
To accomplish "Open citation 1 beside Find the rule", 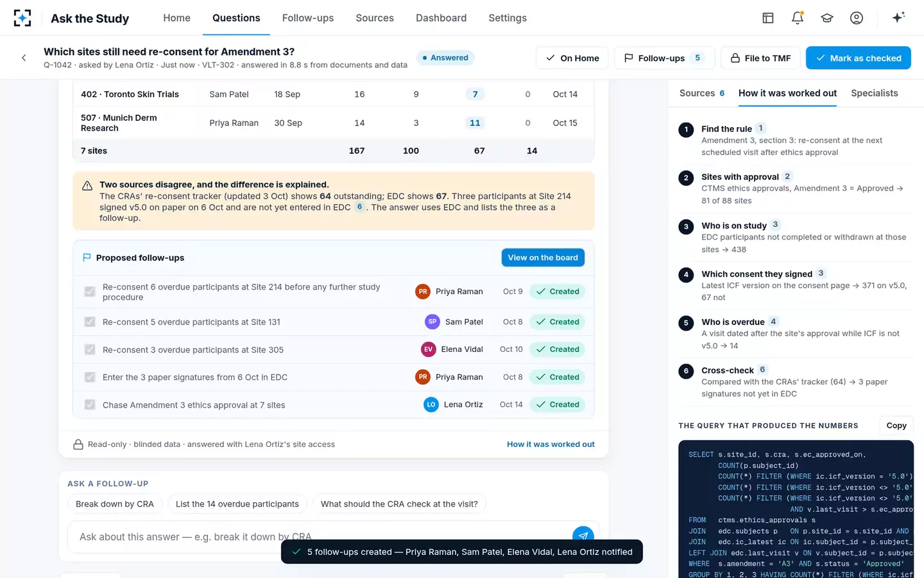I will point(760,128).
